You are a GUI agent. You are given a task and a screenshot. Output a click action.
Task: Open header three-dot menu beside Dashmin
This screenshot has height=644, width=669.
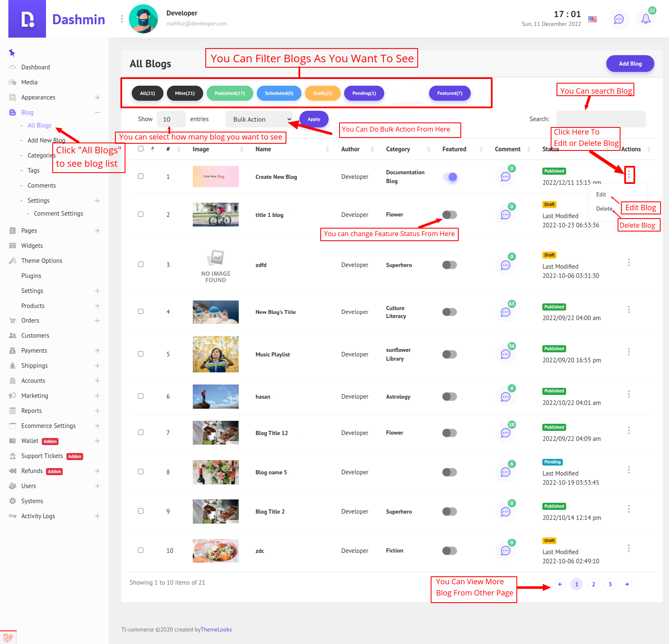click(122, 19)
